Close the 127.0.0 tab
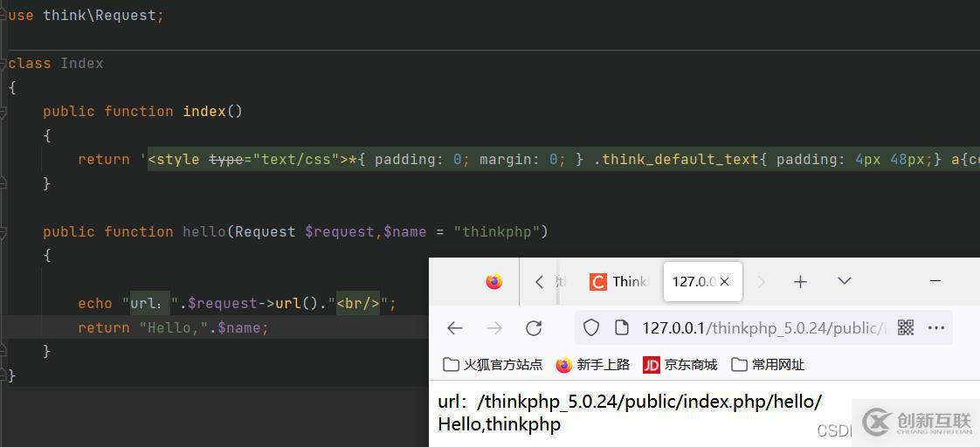Viewport: 980px width, 447px height. coord(724,282)
